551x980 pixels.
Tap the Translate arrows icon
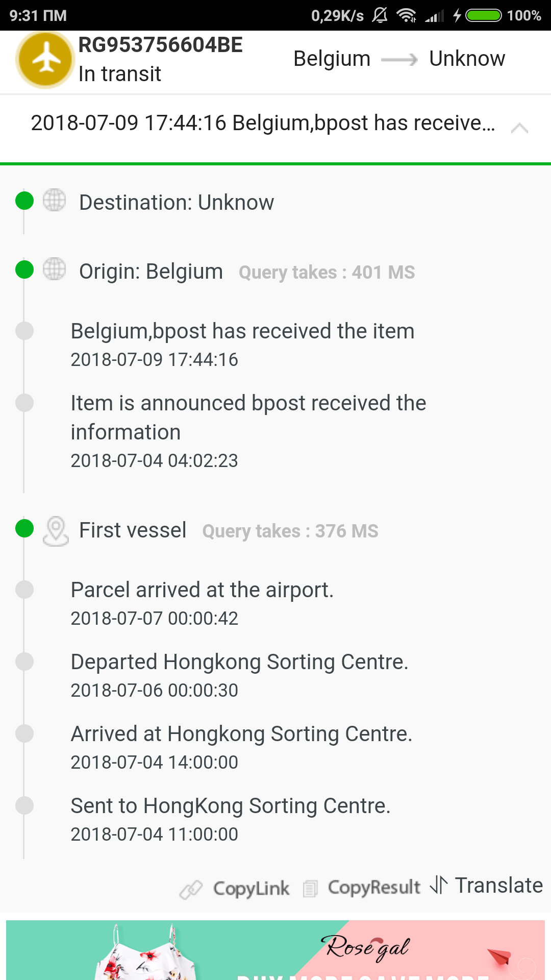point(439,885)
